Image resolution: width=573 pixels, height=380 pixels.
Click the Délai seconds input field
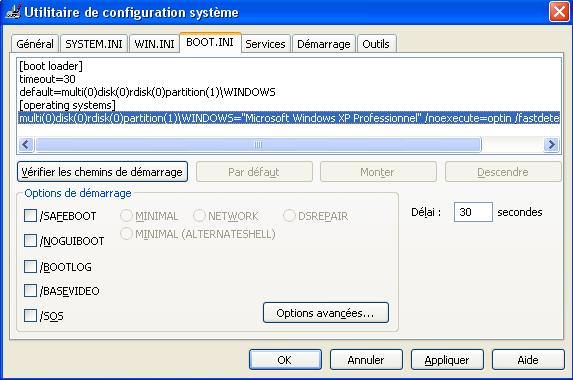tap(473, 212)
